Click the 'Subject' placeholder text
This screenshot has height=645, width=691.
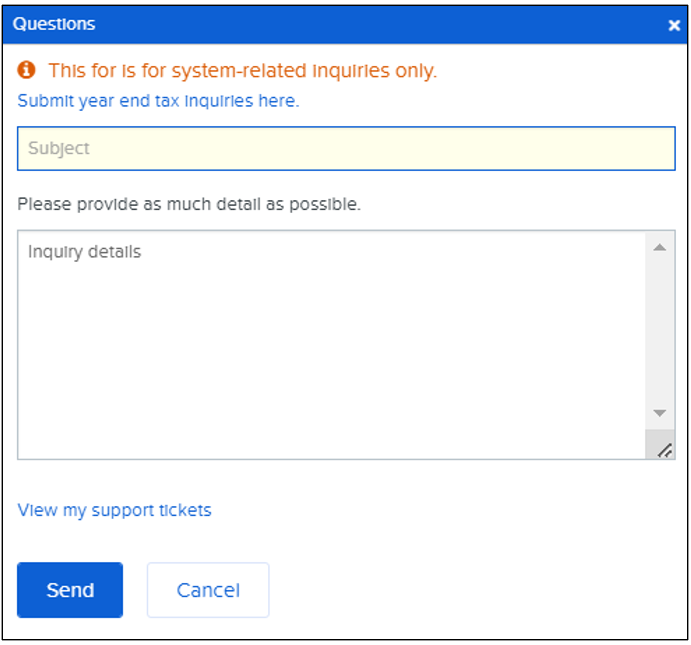(59, 149)
